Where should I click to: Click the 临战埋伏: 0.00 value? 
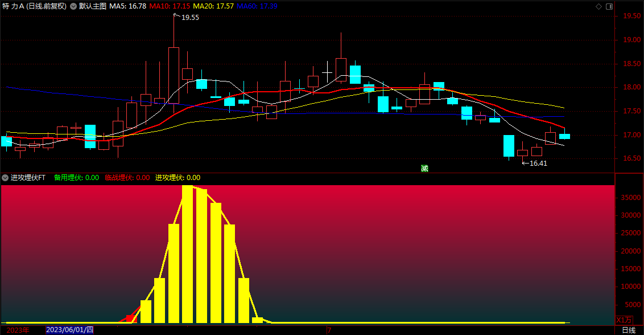127,178
